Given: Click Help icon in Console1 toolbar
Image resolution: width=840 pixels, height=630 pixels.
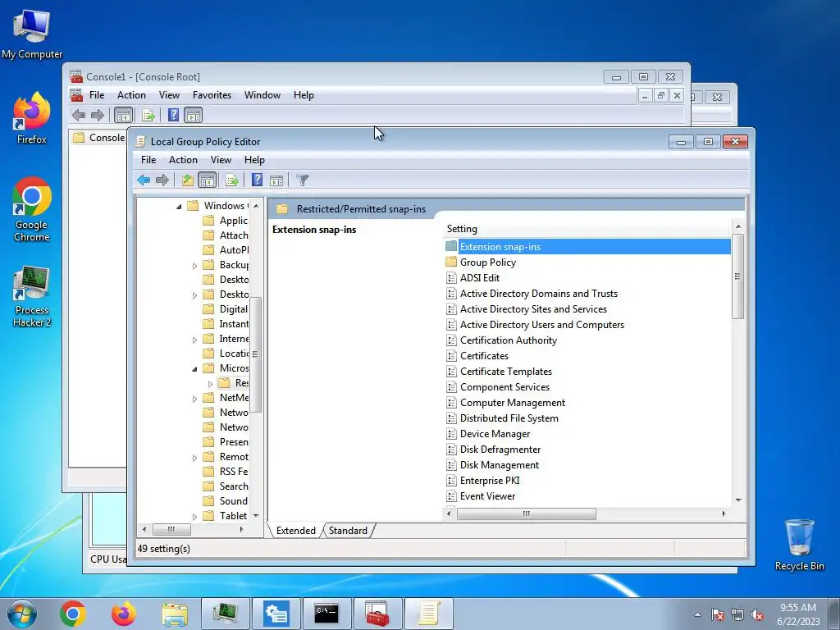Looking at the screenshot, I should [174, 115].
